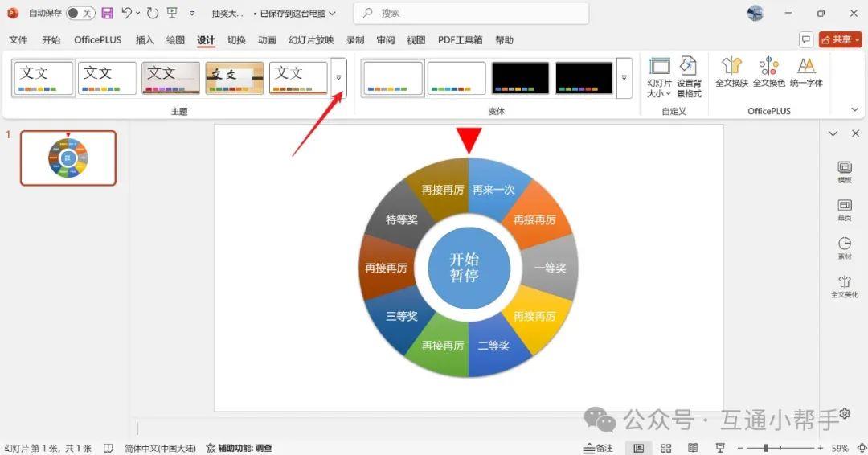Open the 幻灯片大小 slide size dropdown
This screenshot has height=455, width=868.
tap(659, 77)
